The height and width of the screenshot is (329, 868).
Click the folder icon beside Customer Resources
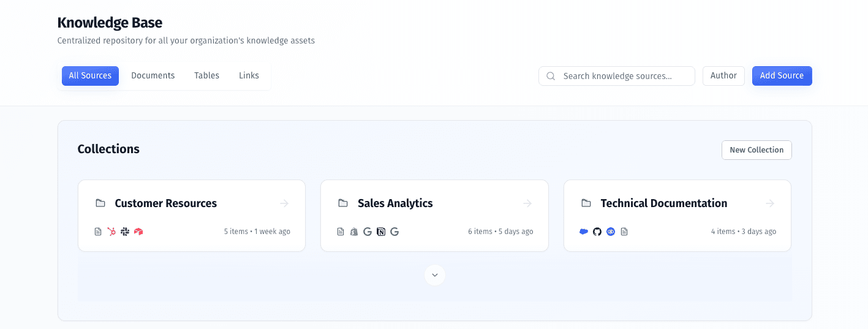tap(100, 203)
